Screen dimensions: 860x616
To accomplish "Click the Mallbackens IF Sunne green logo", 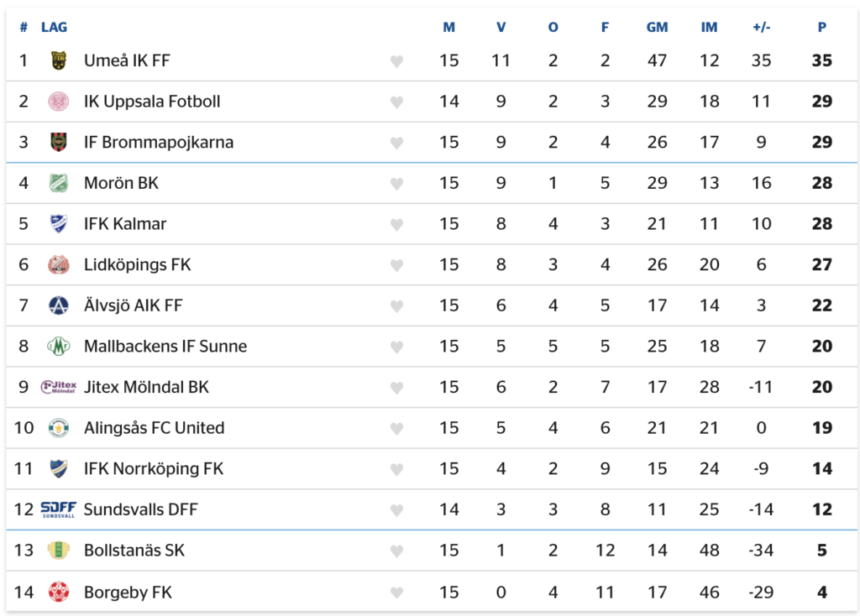I will pos(59,347).
